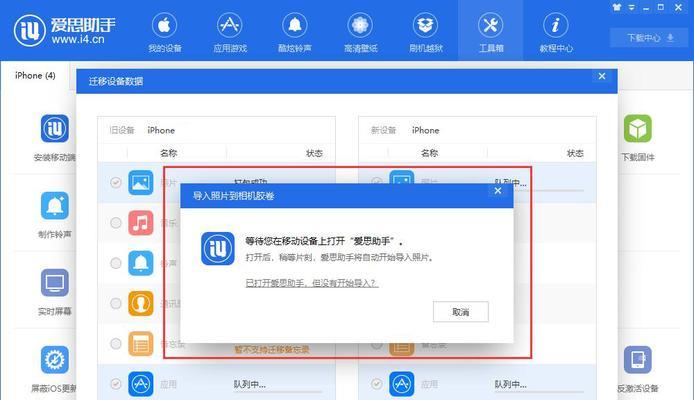Click old device ringtone bell icon
694x400 pixels.
pos(141,263)
